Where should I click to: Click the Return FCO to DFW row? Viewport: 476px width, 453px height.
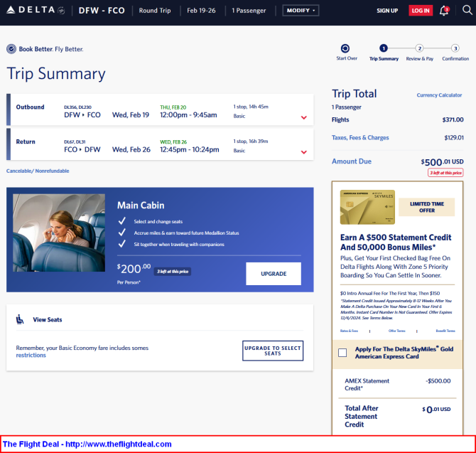point(160,144)
